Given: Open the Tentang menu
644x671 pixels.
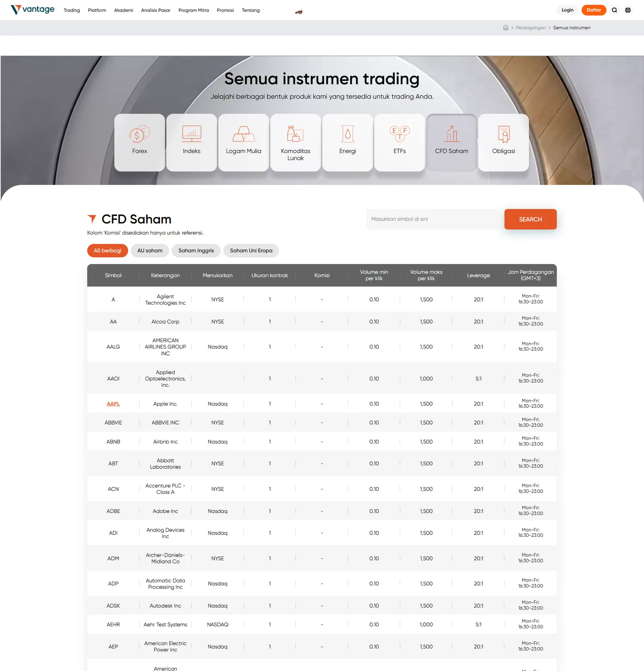Looking at the screenshot, I should (251, 10).
